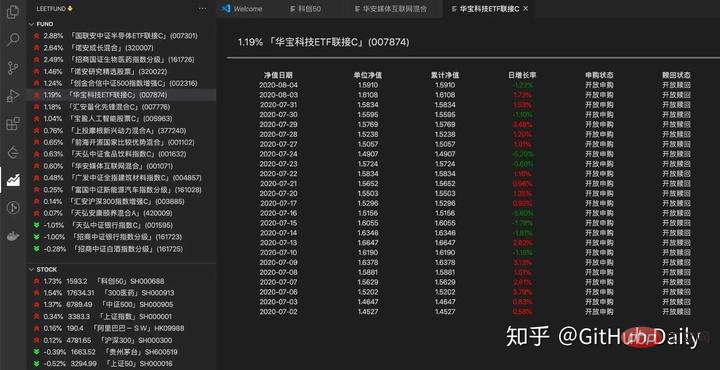Open the Extensions view

pyautogui.click(x=13, y=124)
